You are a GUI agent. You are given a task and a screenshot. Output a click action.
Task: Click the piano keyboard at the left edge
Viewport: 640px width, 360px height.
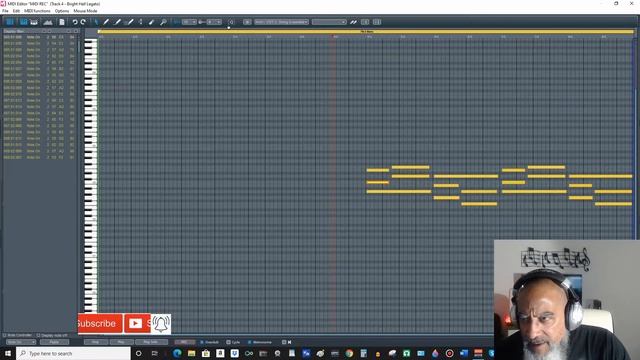click(x=91, y=176)
